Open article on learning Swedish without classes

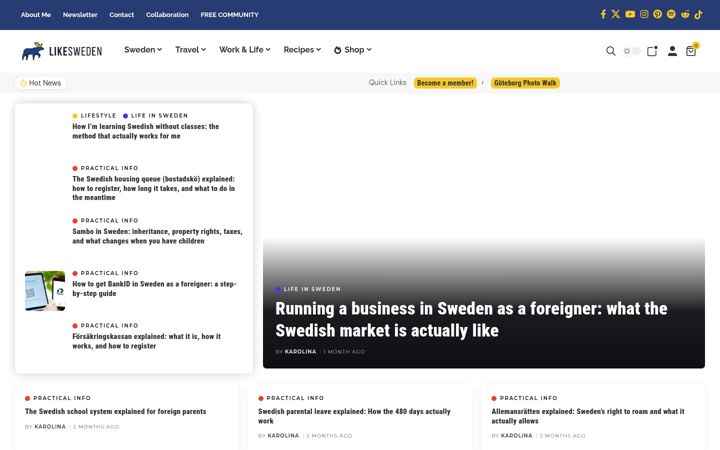(x=146, y=131)
